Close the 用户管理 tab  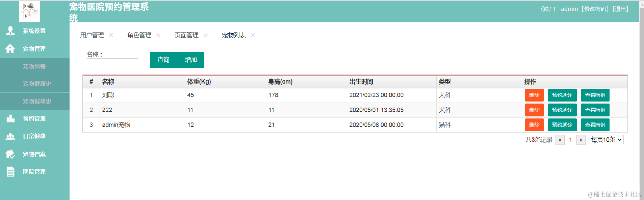(111, 35)
